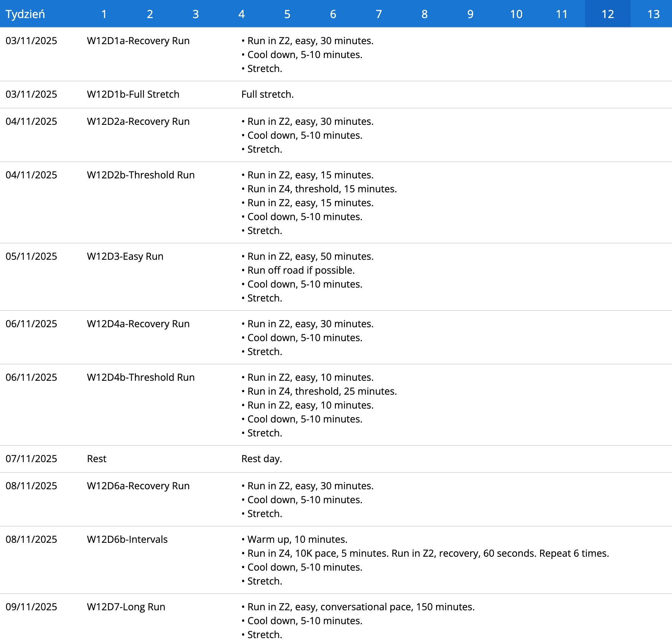Open week 3 training plan

(x=195, y=14)
